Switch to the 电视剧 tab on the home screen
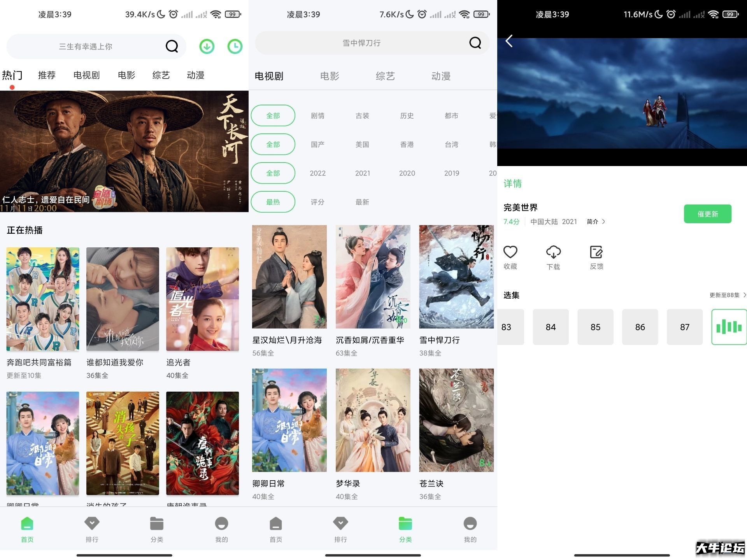747x560 pixels. pyautogui.click(x=86, y=75)
